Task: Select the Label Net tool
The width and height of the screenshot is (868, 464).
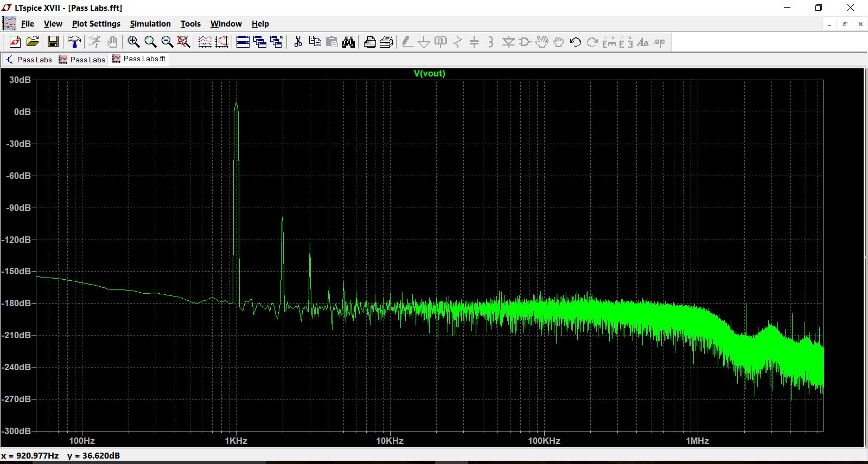Action: [x=441, y=42]
